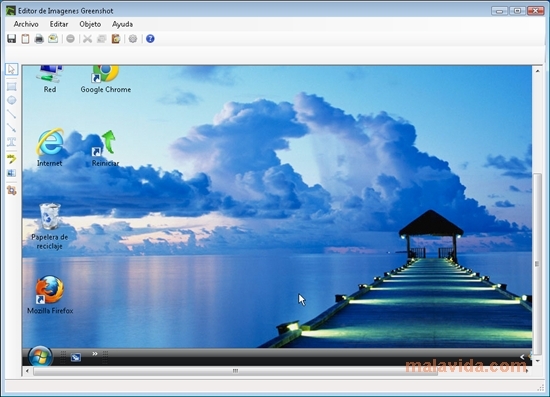Open settings gear icon in toolbar
This screenshot has width=550, height=397.
[x=133, y=39]
